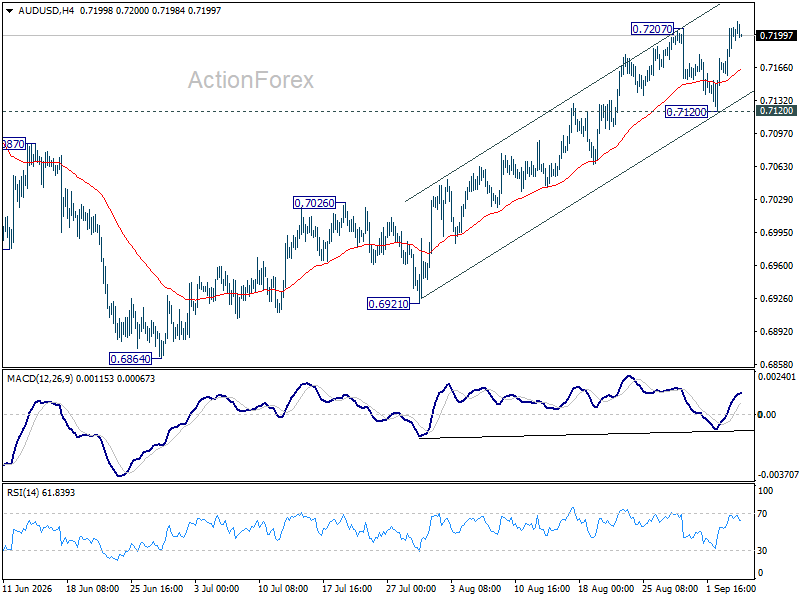Select the 0.72070 price label
800x600 pixels.
(x=652, y=29)
